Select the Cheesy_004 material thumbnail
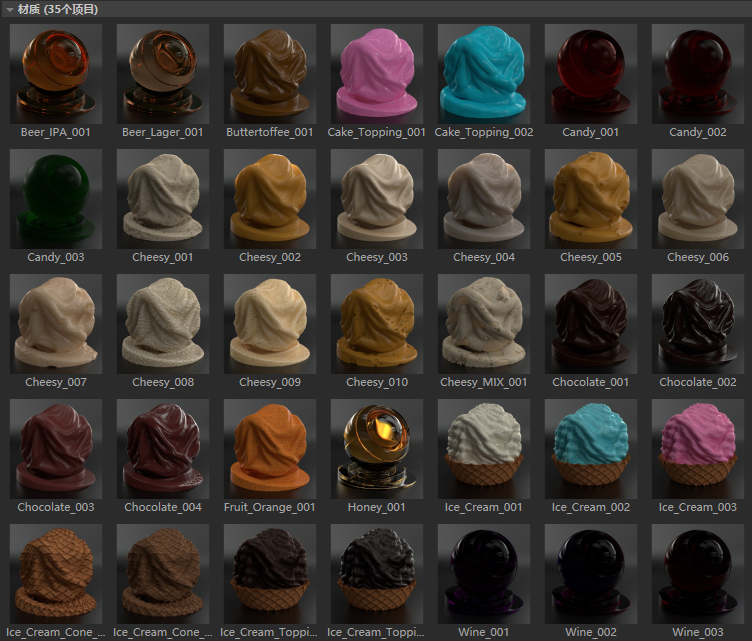The width and height of the screenshot is (752, 641). point(483,199)
